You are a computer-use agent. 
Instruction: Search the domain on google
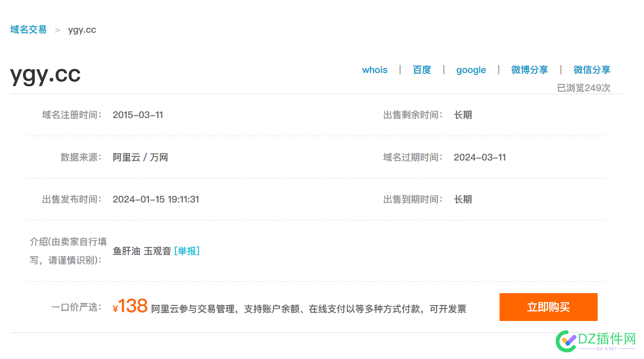click(x=471, y=70)
